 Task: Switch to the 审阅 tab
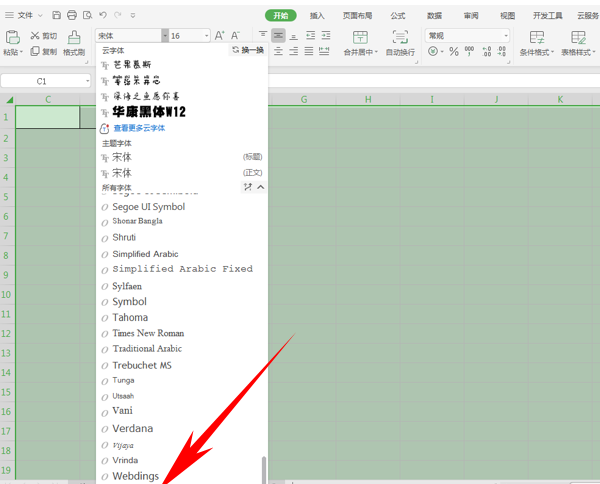click(471, 15)
